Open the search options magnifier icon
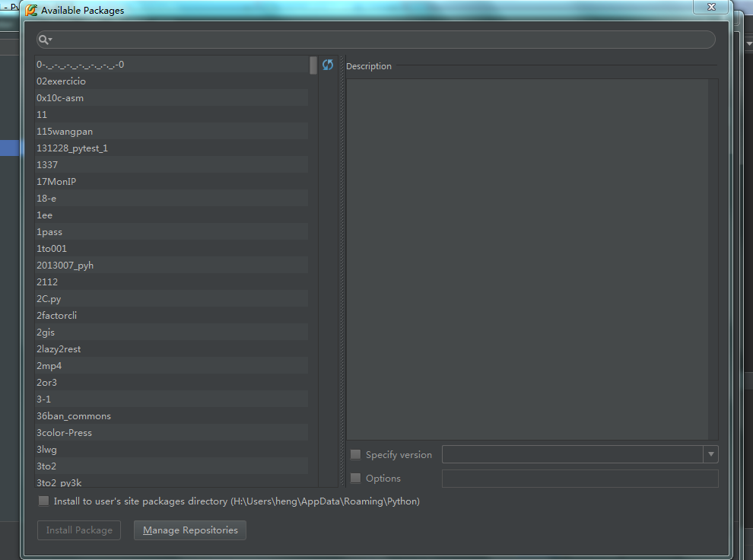This screenshot has height=560, width=753. click(45, 40)
